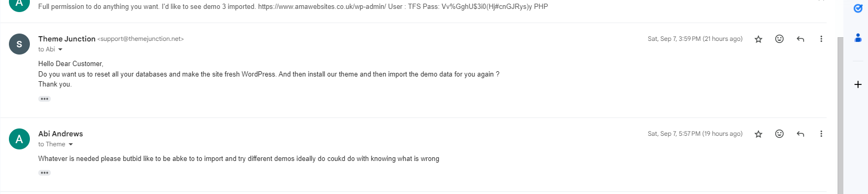The height and width of the screenshot is (194, 868).
Task: Expand recipient details next to 'to Theme'
Action: click(71, 145)
